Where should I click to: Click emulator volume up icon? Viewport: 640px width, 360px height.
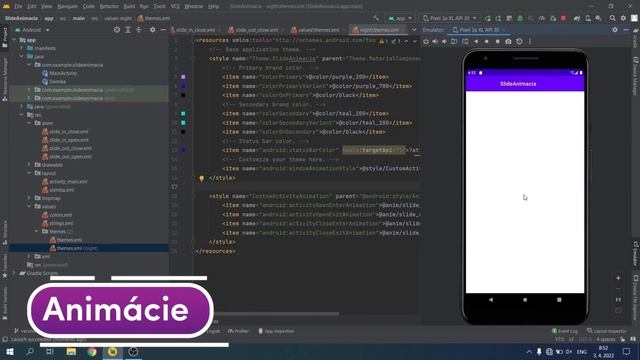pos(435,41)
